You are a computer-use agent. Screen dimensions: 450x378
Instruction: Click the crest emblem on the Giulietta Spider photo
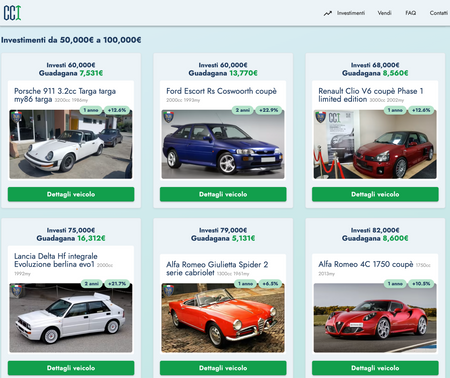(x=168, y=291)
